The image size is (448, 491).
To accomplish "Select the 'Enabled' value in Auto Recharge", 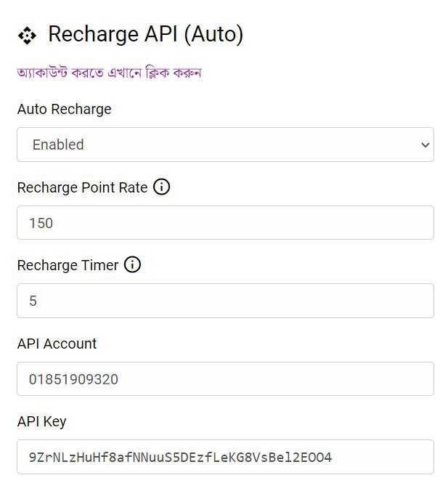I will [x=58, y=145].
